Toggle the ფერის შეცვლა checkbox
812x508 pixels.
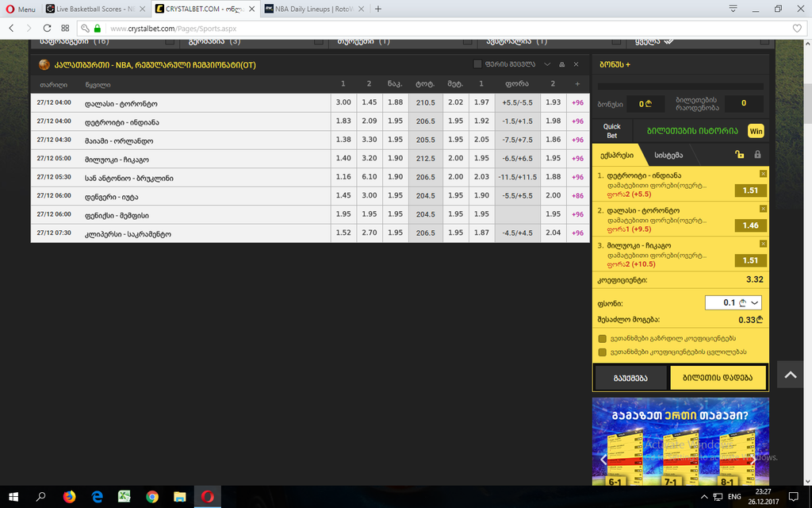point(477,64)
